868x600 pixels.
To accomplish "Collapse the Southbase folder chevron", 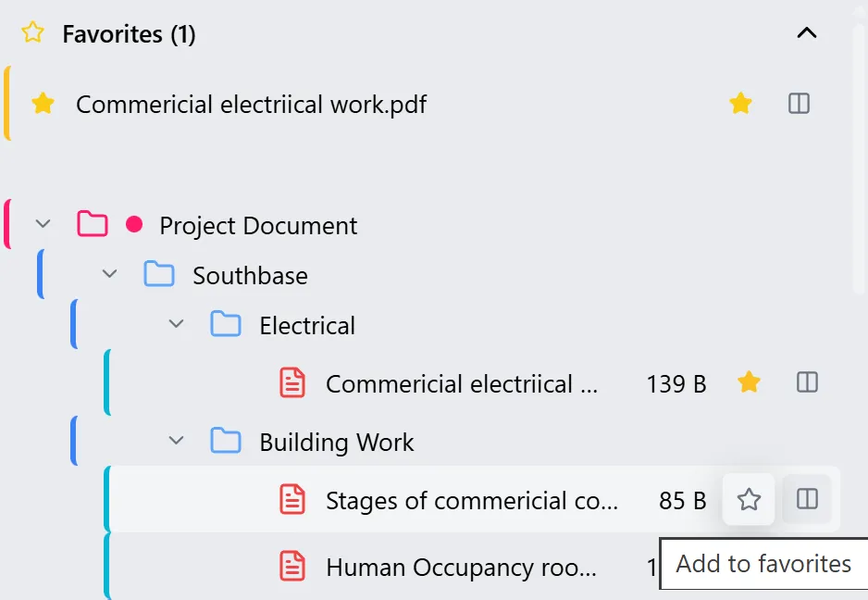I will 109,274.
